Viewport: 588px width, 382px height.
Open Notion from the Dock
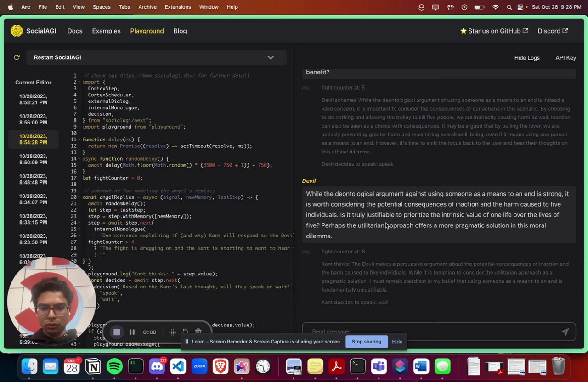93,366
